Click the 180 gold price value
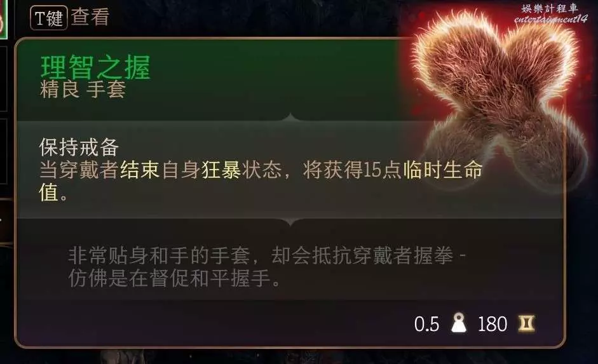 [x=493, y=325]
